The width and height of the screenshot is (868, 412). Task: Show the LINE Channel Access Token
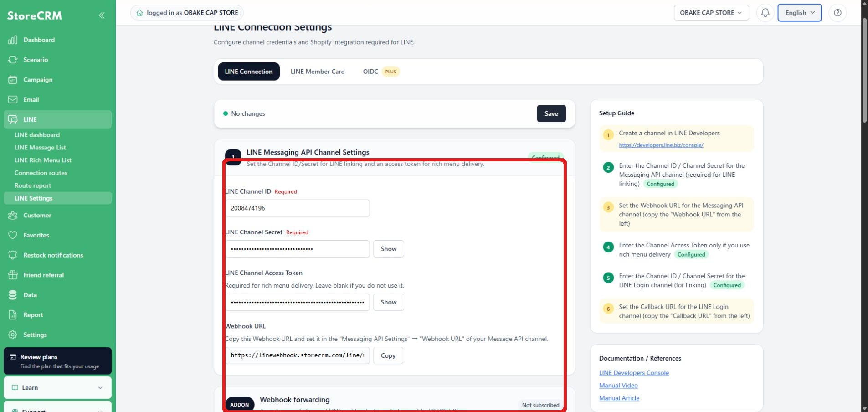(388, 302)
